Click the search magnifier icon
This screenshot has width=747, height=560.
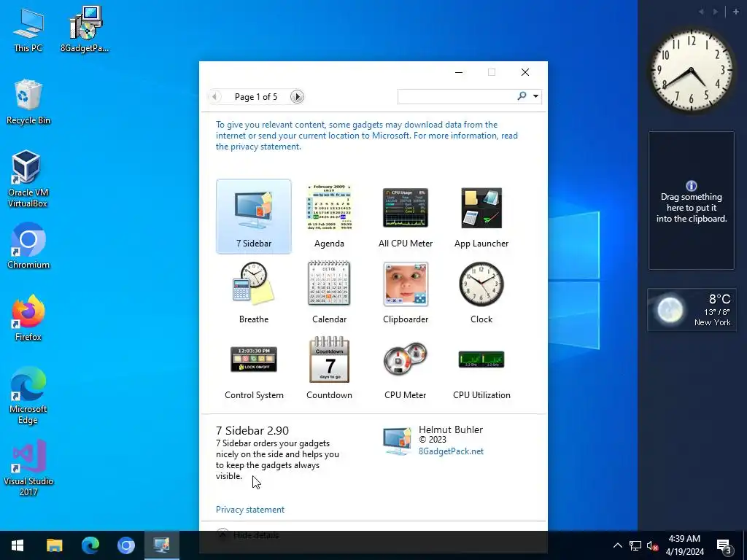coord(522,96)
